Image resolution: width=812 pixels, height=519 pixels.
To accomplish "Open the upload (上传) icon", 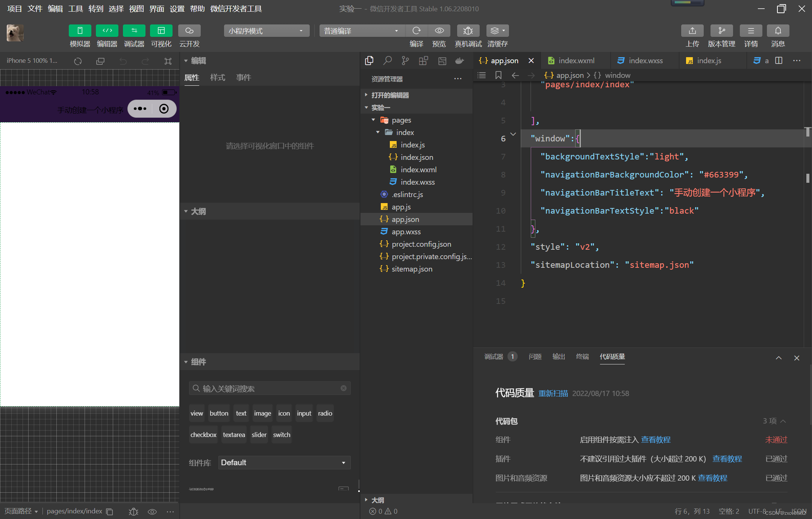I will 692,31.
